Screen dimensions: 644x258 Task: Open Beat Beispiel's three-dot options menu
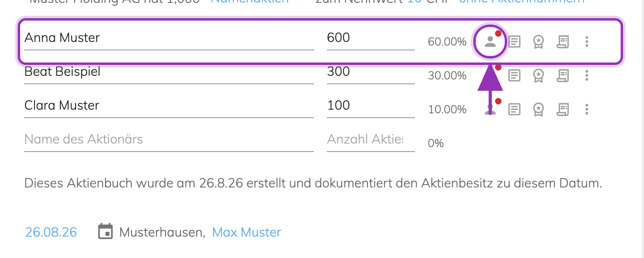coord(587,75)
